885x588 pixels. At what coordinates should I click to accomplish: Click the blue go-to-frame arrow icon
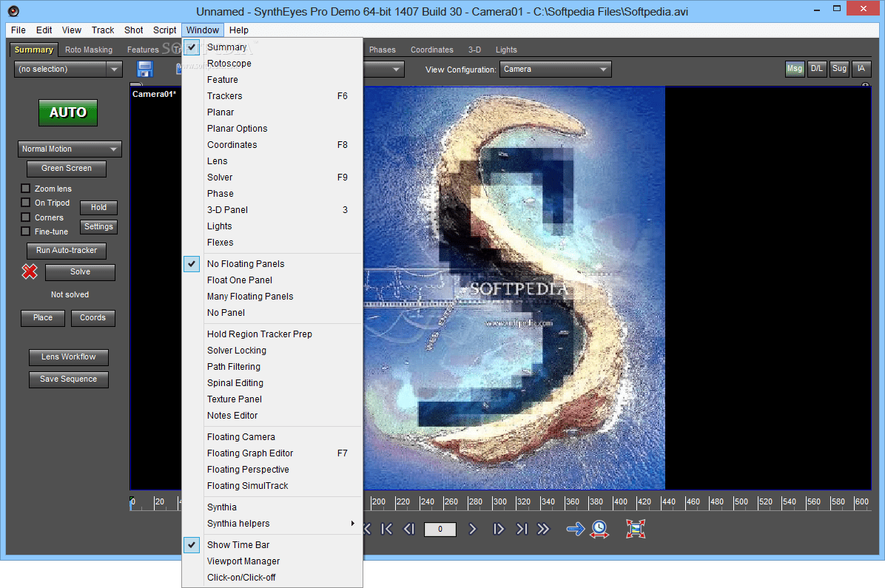[x=576, y=529]
